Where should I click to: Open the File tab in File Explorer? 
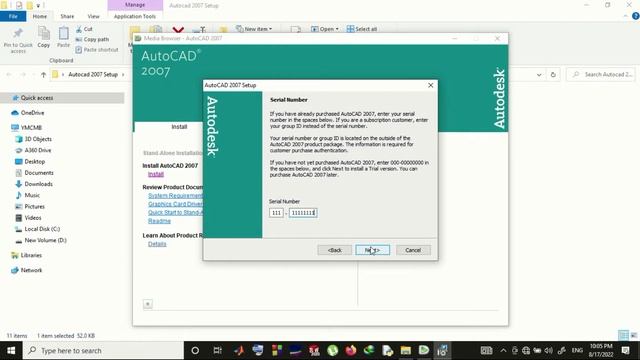pyautogui.click(x=13, y=16)
